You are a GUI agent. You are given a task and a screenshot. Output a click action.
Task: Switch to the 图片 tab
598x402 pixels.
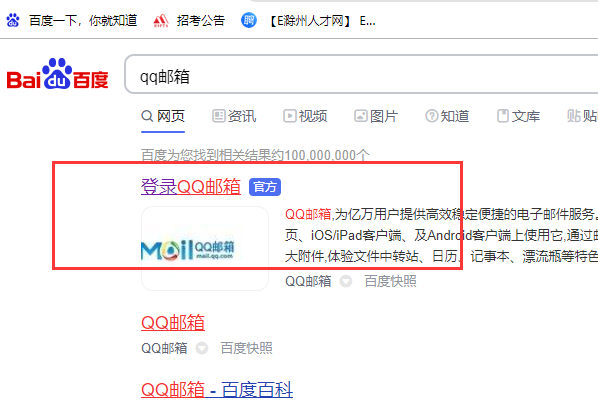point(376,116)
